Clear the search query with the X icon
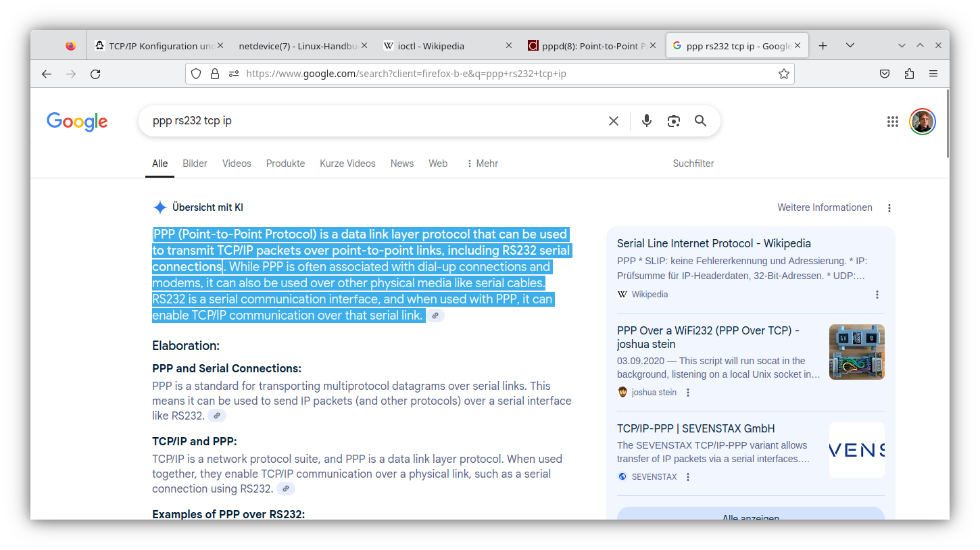Image resolution: width=980 pixels, height=550 pixels. [613, 120]
